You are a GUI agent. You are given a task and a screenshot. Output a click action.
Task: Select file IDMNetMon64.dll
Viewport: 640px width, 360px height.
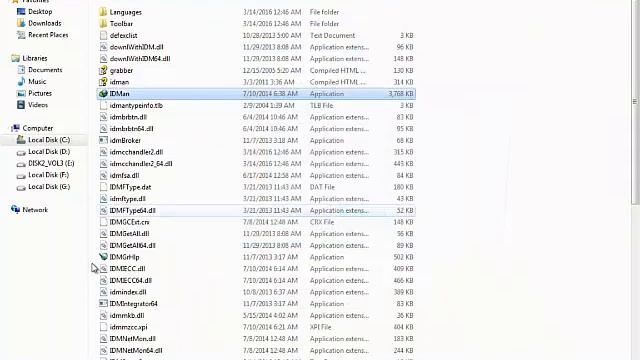coord(136,350)
